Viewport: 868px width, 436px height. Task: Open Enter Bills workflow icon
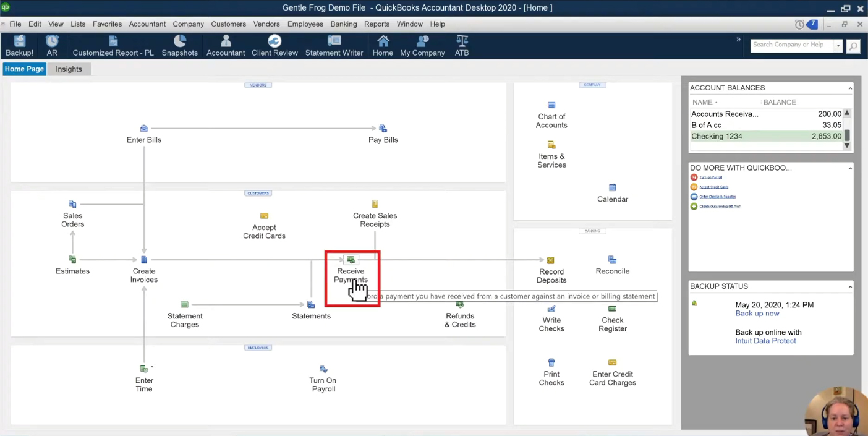coord(144,129)
